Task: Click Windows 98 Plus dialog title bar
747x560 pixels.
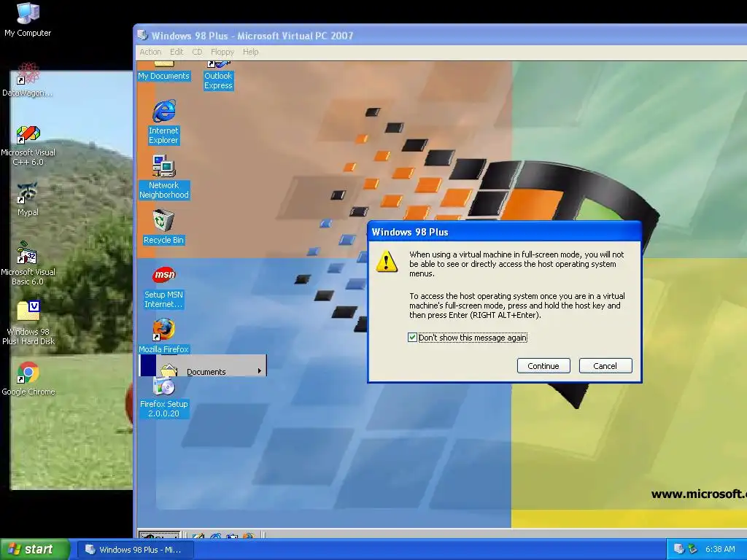Action: [505, 232]
